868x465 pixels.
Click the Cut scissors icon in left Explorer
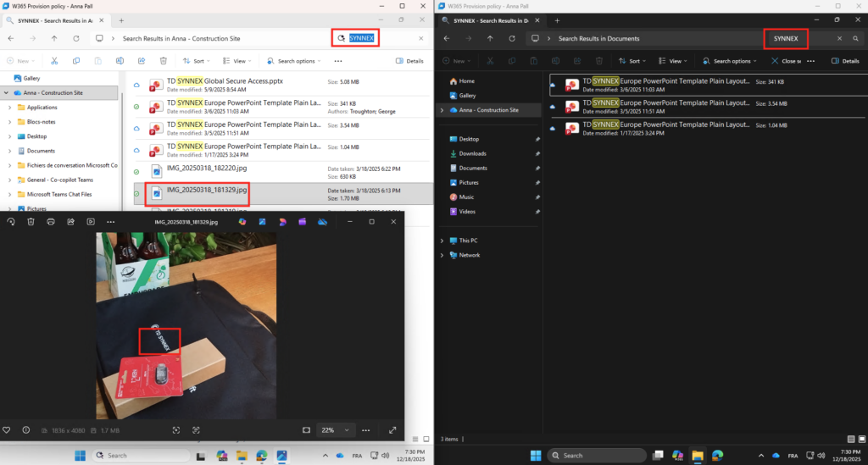click(54, 61)
